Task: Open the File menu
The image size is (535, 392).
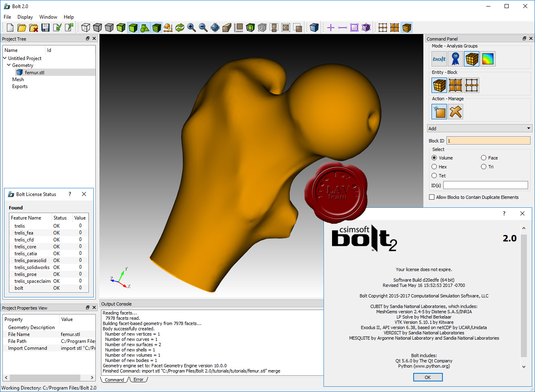Action: click(7, 17)
